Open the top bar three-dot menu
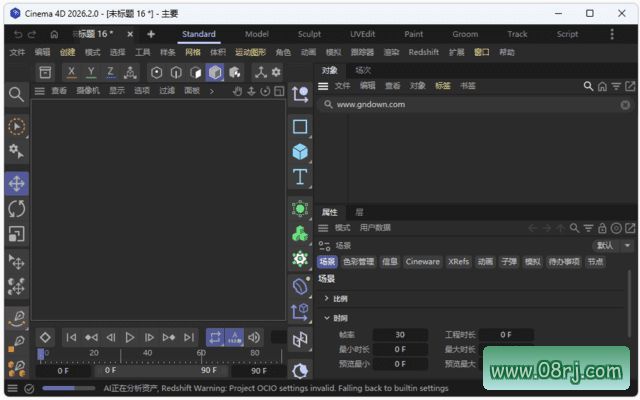 point(612,34)
